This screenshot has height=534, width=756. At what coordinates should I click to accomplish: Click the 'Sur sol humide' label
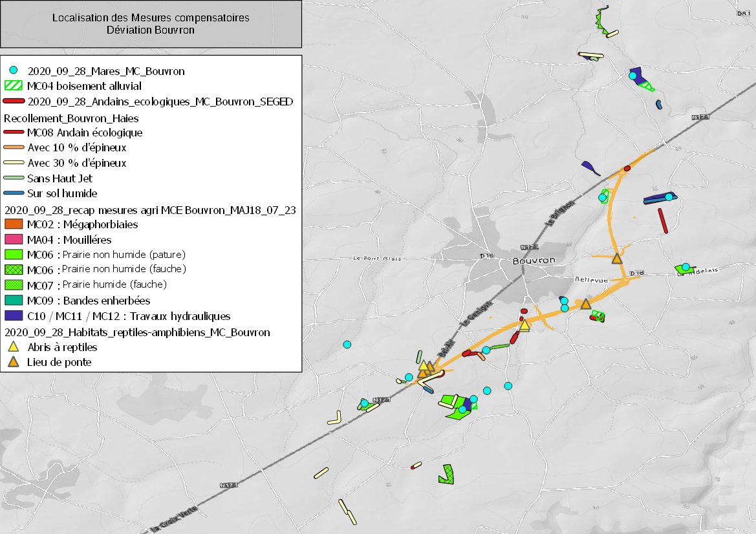62,193
